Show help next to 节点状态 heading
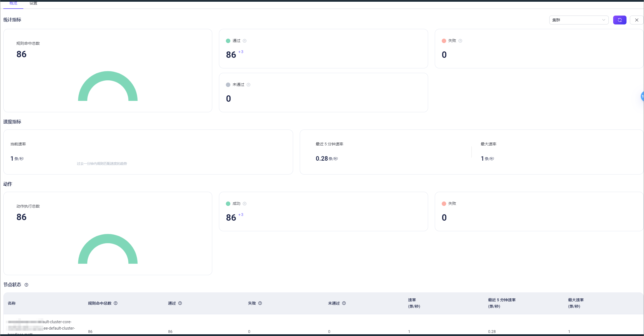 tap(26, 285)
